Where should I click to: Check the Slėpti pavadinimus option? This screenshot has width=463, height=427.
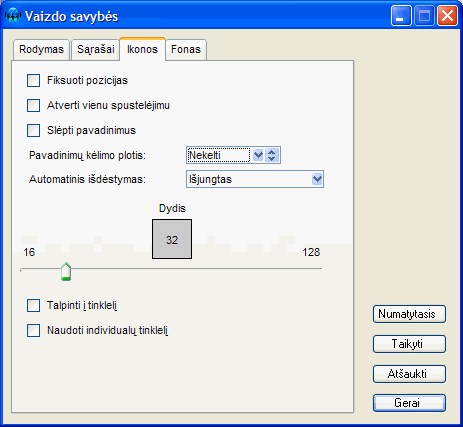[x=33, y=130]
